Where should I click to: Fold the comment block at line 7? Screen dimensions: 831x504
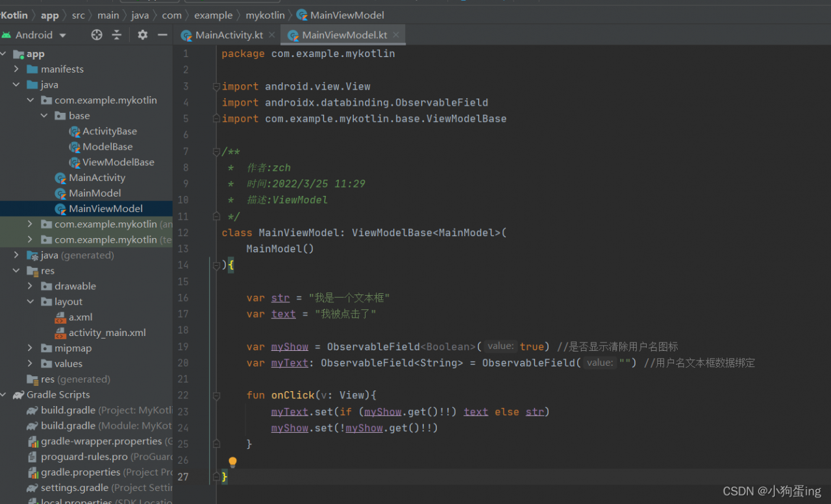pos(216,152)
